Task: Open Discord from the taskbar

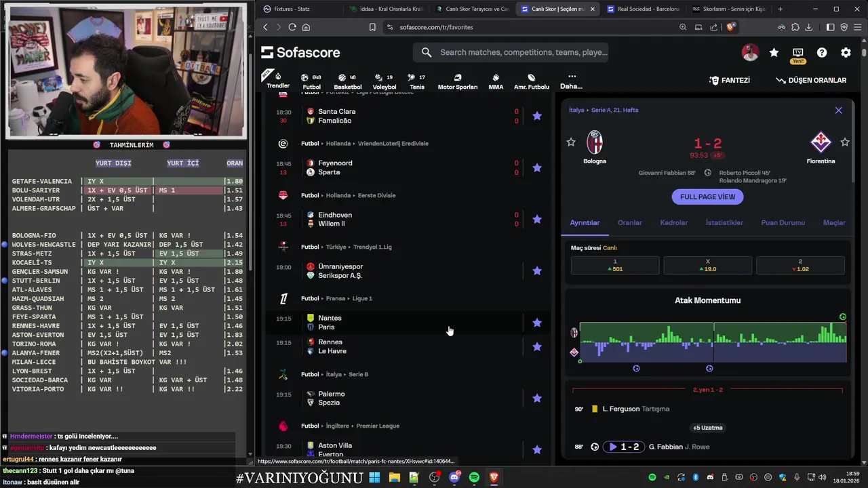Action: 454,478
